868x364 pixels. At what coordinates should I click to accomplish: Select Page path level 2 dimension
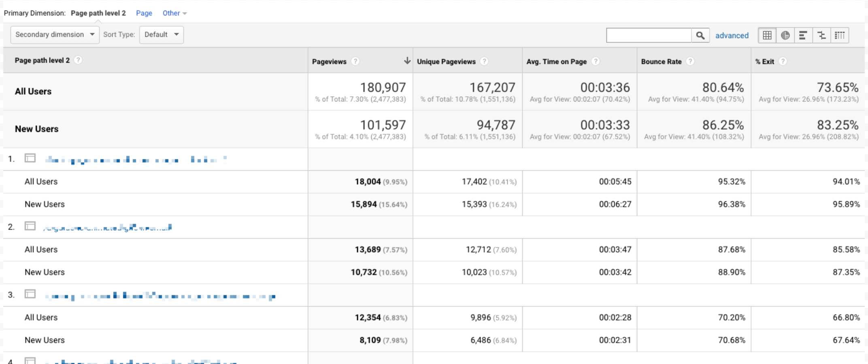pos(98,13)
